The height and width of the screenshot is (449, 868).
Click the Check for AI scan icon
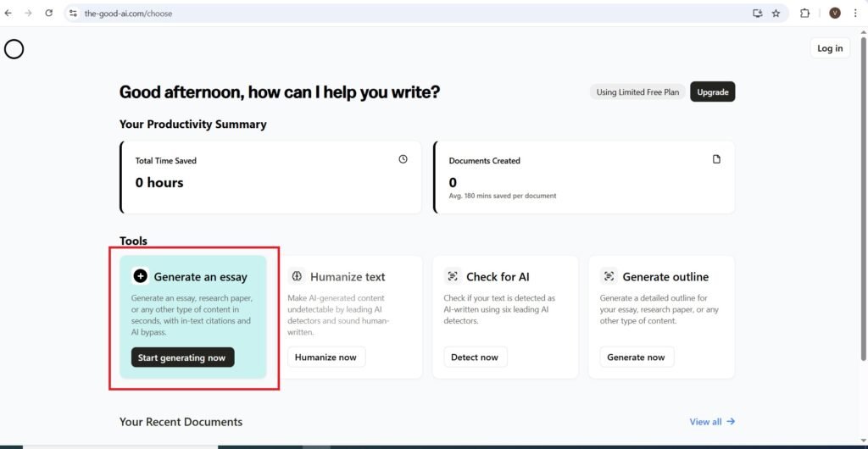point(453,276)
